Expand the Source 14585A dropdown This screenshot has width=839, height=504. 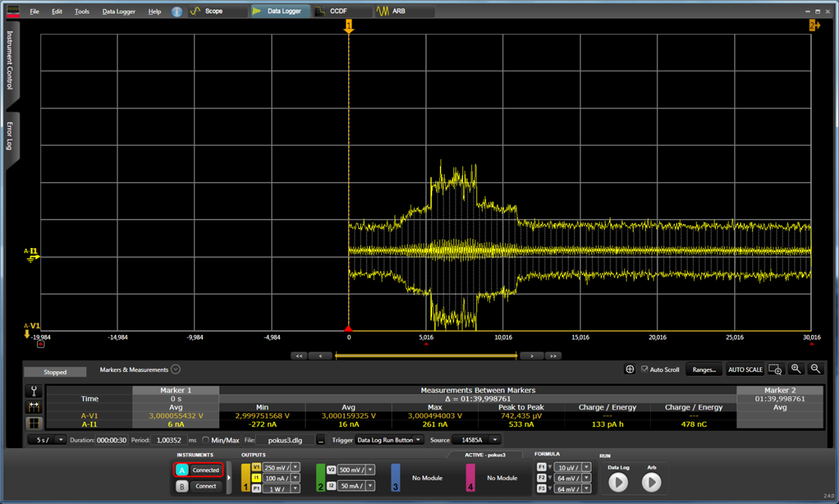pos(477,440)
